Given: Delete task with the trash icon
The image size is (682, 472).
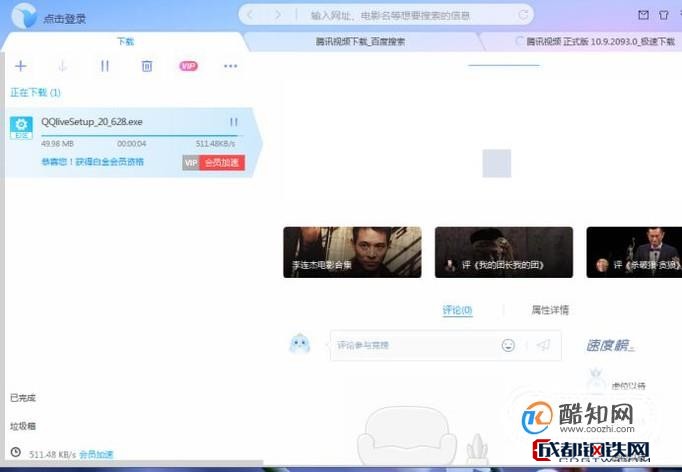Looking at the screenshot, I should tap(147, 66).
